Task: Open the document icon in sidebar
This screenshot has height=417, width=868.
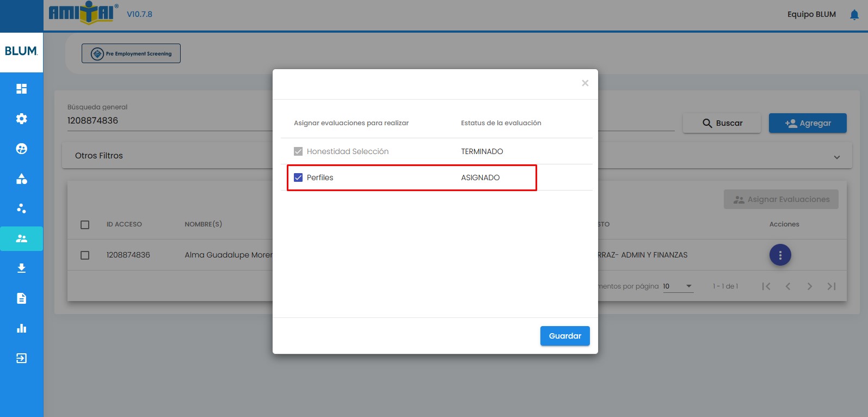Action: (x=21, y=298)
